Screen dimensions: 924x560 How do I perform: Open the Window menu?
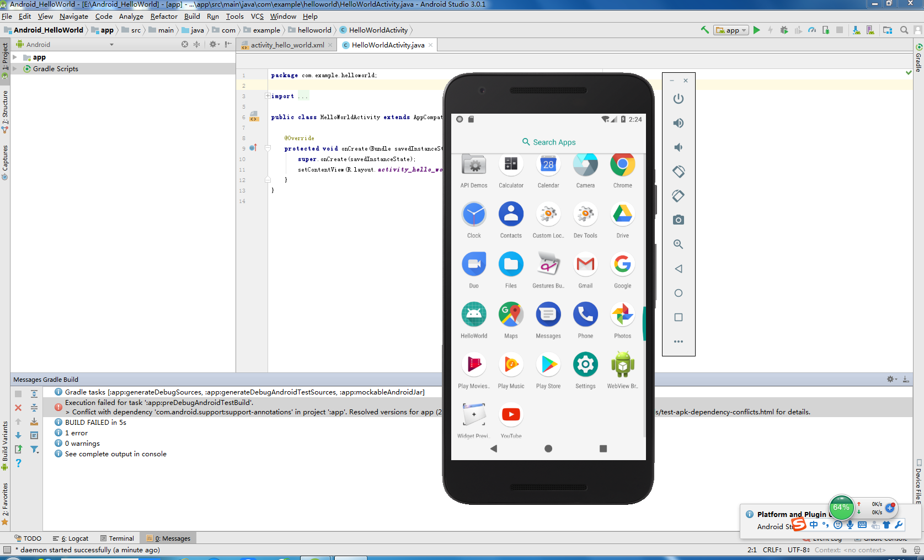click(x=283, y=17)
